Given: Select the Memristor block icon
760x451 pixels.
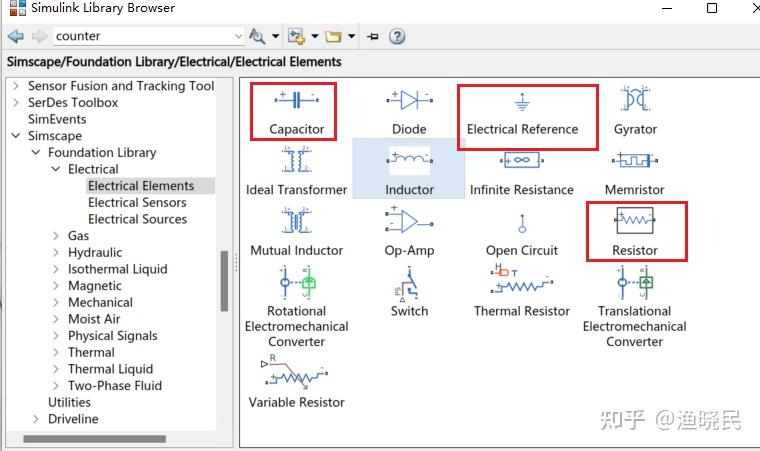Looking at the screenshot, I should [634, 160].
